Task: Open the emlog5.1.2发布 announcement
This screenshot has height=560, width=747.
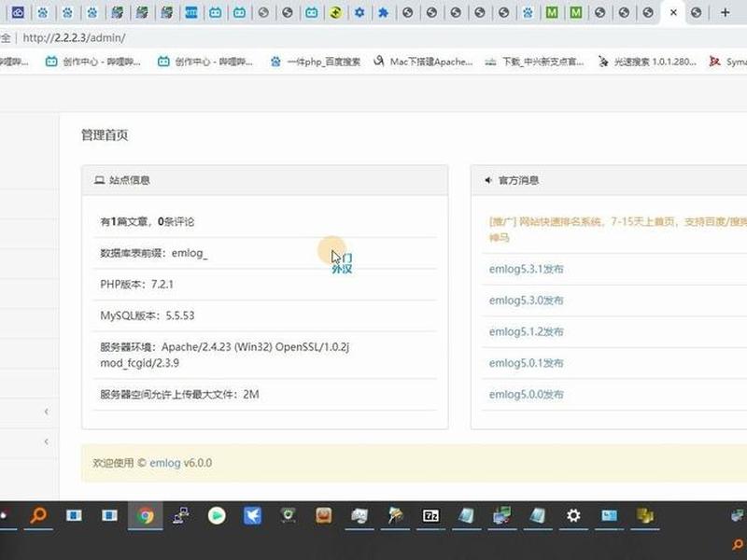Action: (526, 332)
